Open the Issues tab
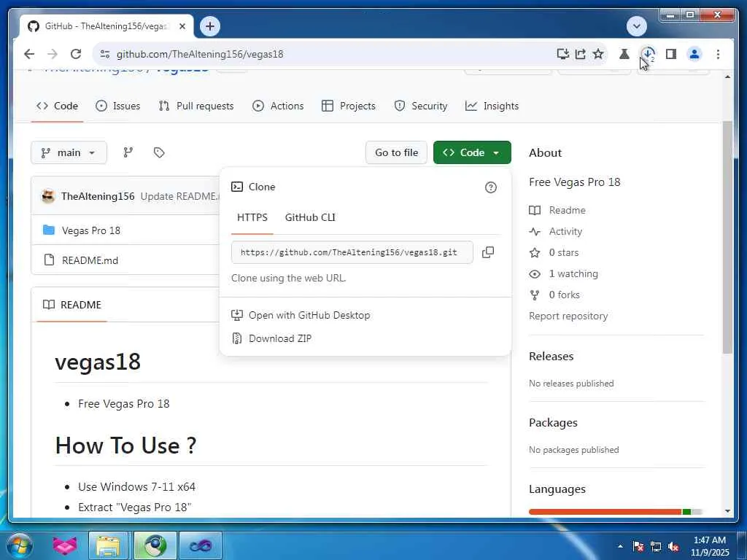Screen dimensions: 747x560 117,106
